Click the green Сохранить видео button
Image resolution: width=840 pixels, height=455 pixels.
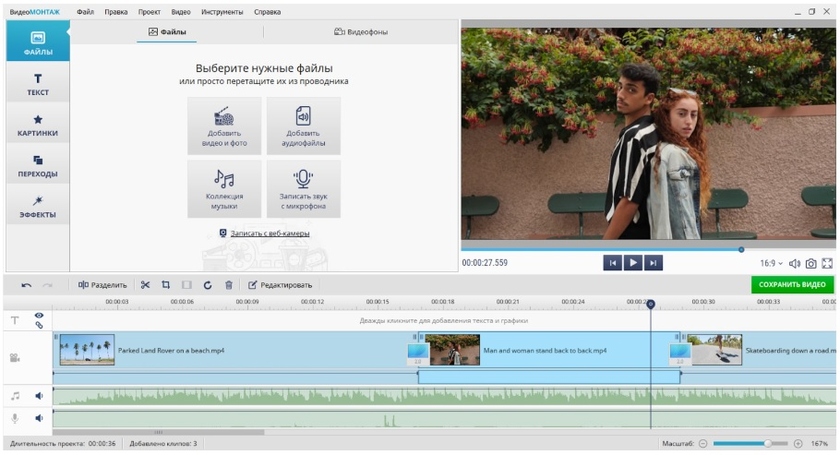pos(792,285)
